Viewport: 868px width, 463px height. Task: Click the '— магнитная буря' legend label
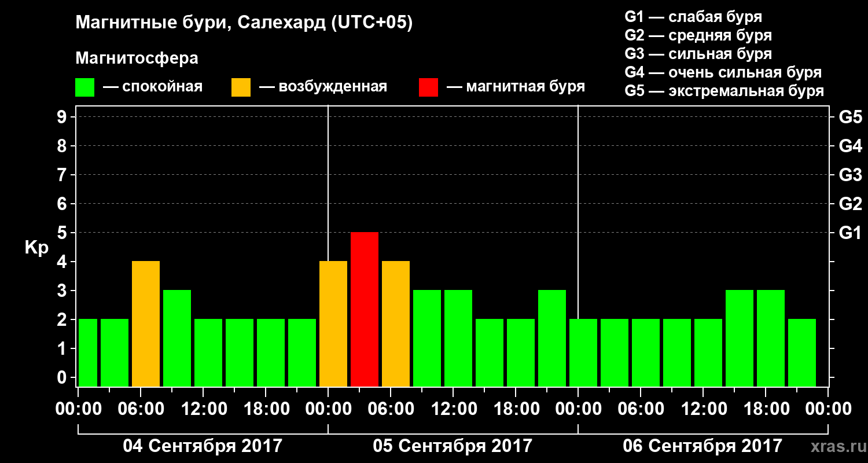tap(516, 87)
